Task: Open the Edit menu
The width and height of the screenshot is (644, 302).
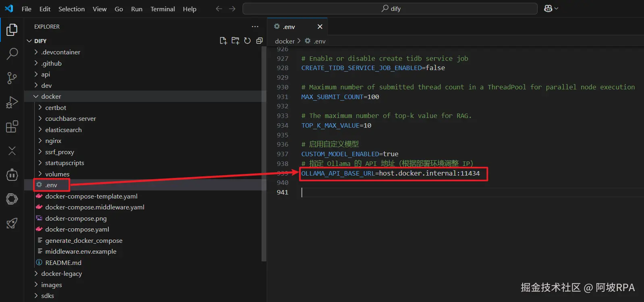Action: coord(45,9)
